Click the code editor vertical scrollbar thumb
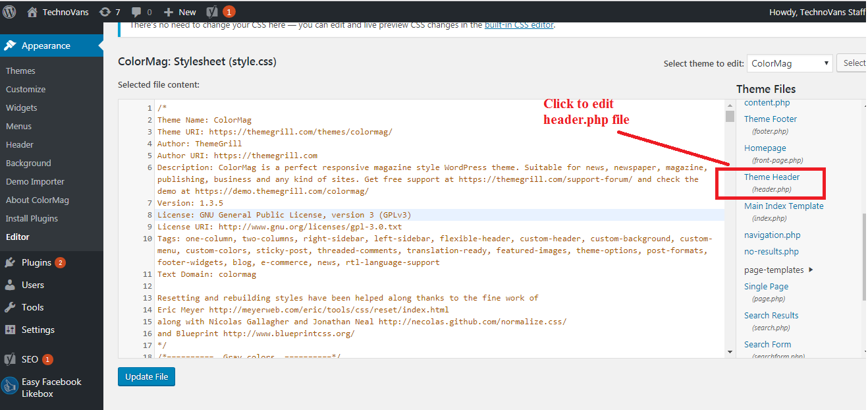Image resolution: width=868 pixels, height=410 pixels. click(730, 116)
